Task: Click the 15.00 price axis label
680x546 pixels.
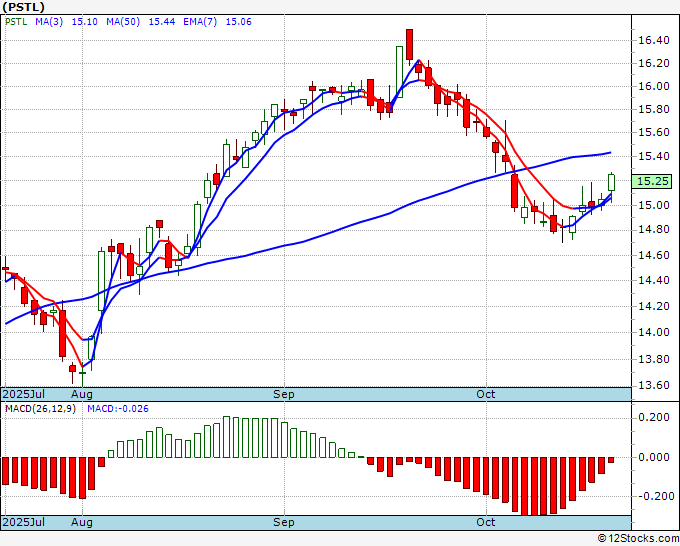Action: point(654,206)
